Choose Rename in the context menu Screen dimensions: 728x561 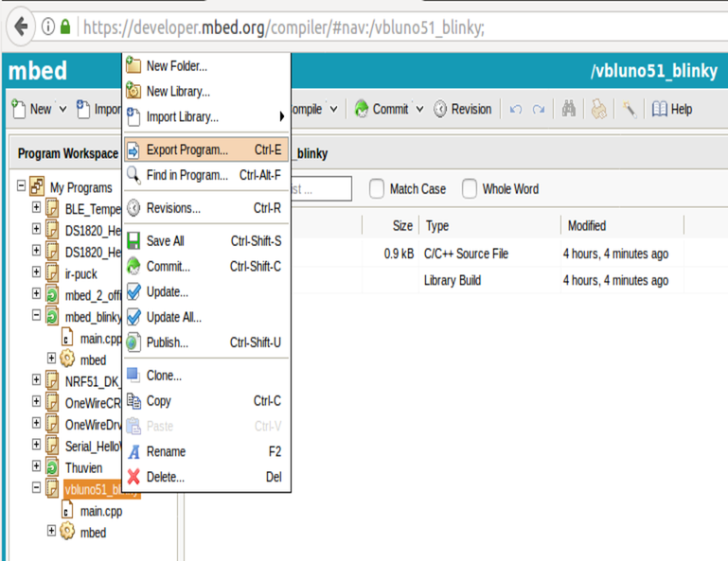(x=206, y=451)
